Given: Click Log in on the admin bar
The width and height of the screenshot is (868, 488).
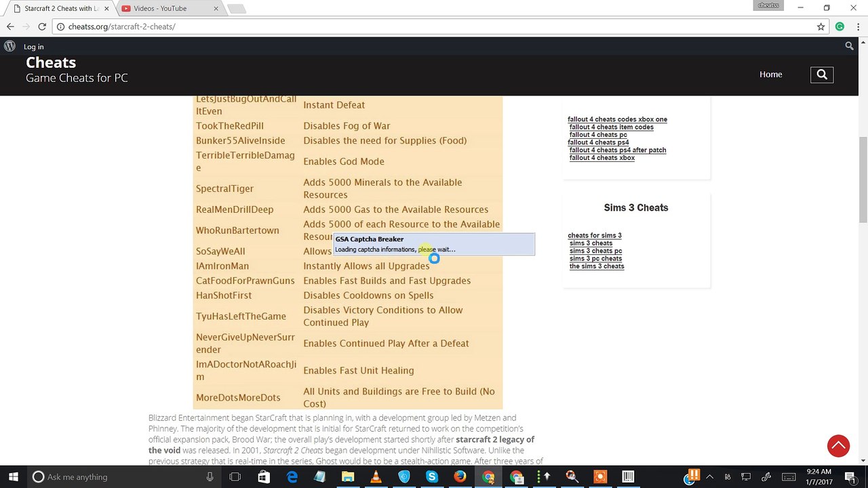Looking at the screenshot, I should (x=33, y=47).
